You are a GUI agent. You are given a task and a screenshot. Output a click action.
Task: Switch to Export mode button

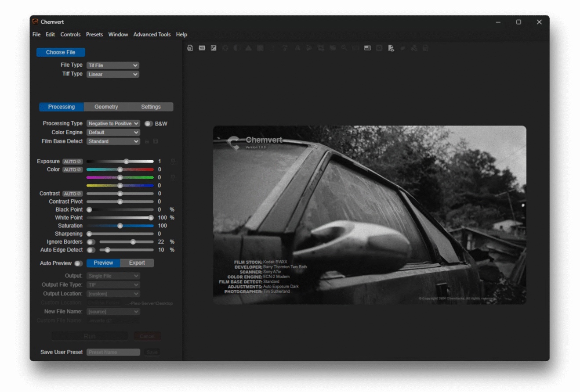pos(137,263)
